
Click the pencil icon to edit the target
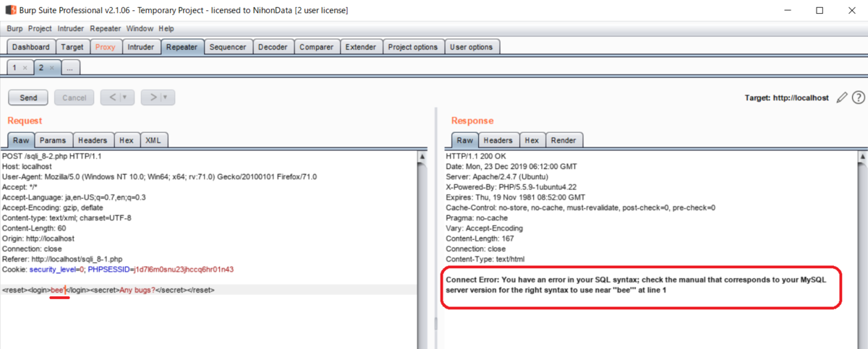click(841, 98)
